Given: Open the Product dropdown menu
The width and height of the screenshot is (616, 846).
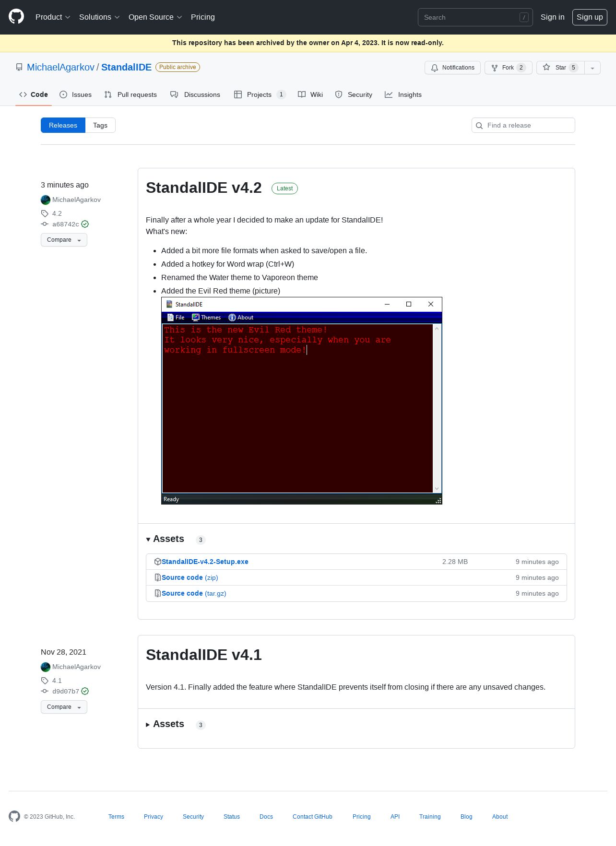Looking at the screenshot, I should (x=53, y=17).
